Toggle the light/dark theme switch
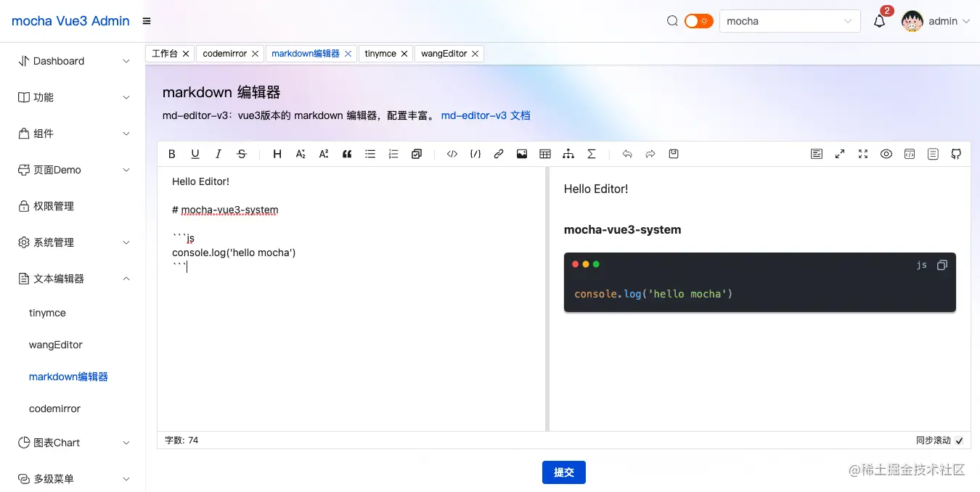Screen dimensions: 980x492 [x=699, y=21]
